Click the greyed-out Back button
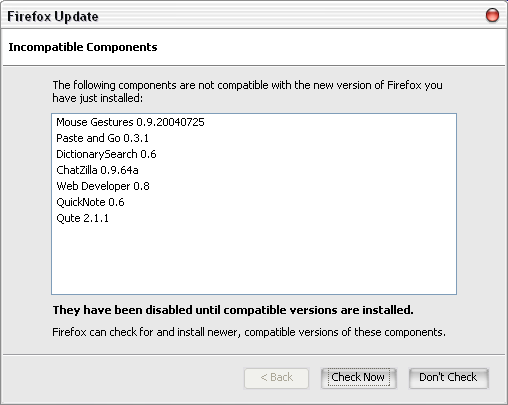This screenshot has width=508, height=405. click(x=276, y=378)
